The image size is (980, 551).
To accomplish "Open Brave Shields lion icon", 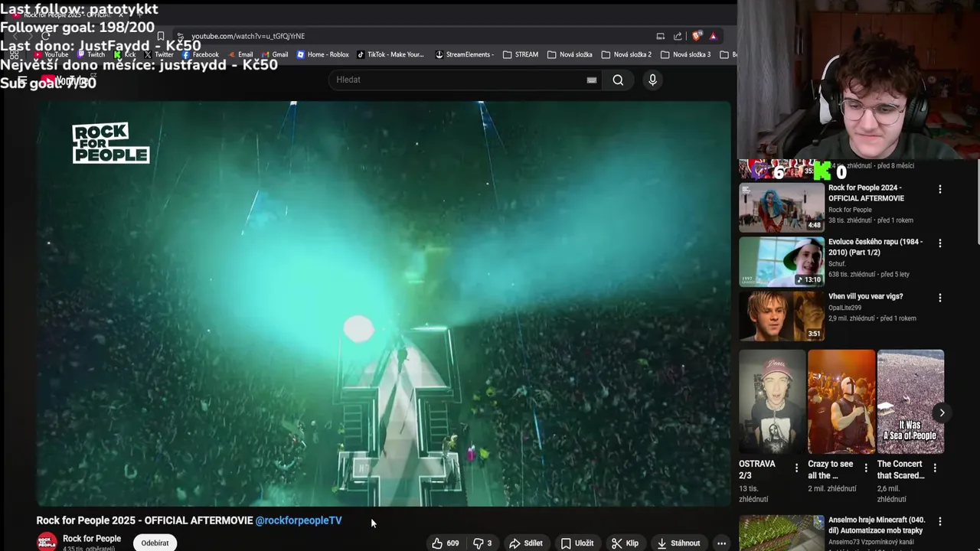I will click(697, 36).
